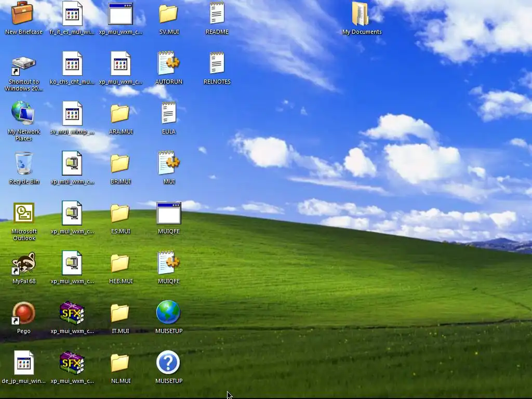Select xp_mui_wxm_c... with blank window icon

(121, 14)
